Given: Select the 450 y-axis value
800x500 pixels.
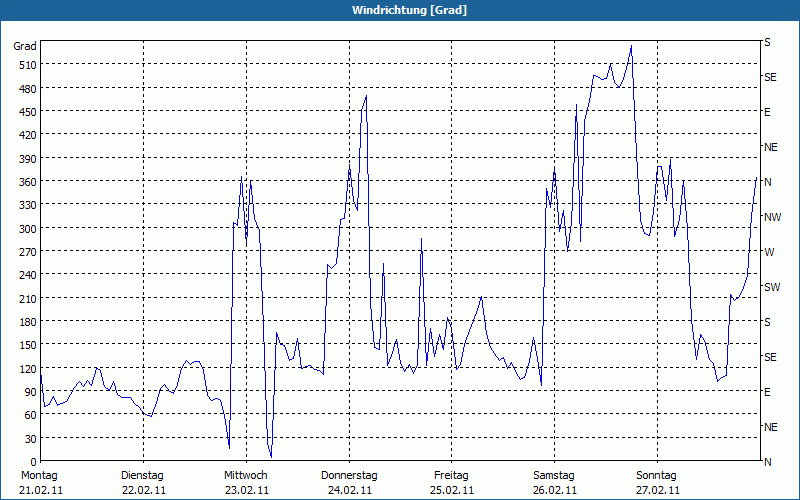Looking at the screenshot, I should (x=28, y=112).
